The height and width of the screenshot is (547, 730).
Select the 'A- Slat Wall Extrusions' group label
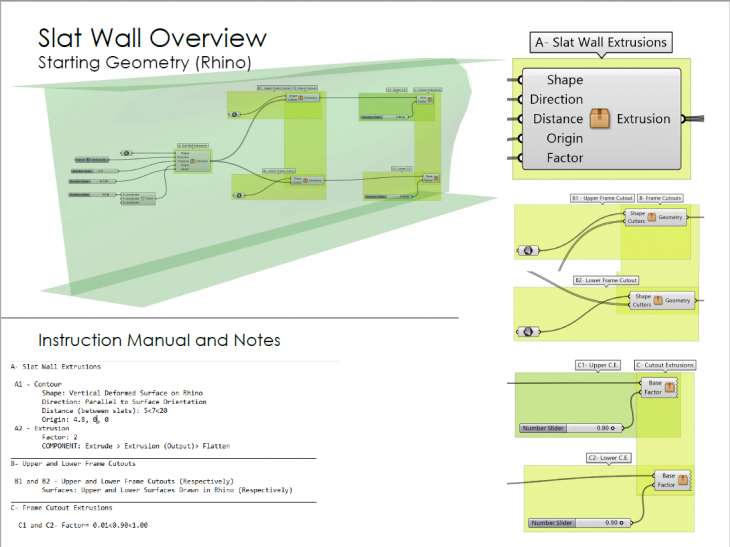pos(600,42)
